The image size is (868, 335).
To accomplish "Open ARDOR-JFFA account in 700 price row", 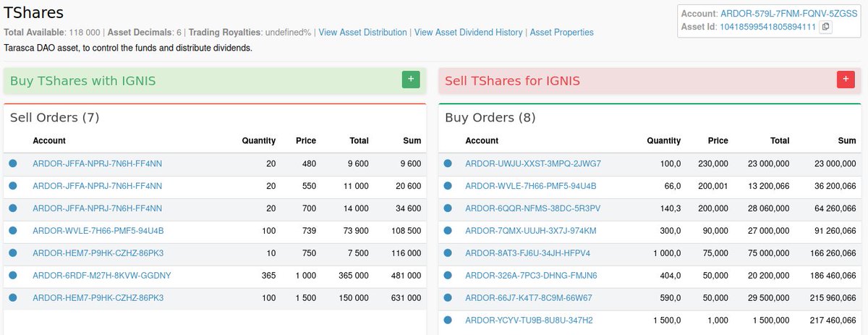I will tap(98, 208).
